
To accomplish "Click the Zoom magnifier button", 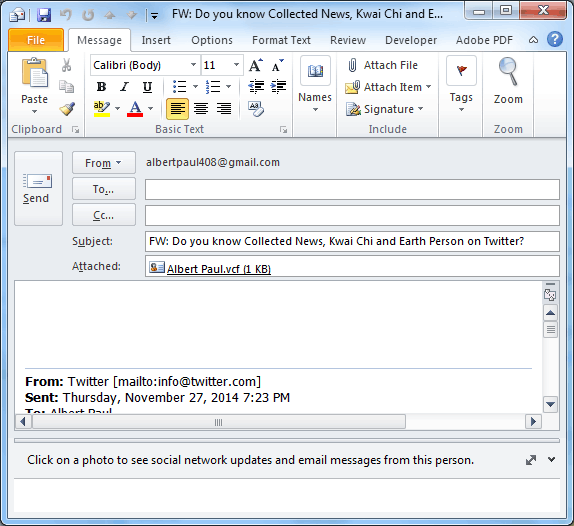I will [508, 81].
